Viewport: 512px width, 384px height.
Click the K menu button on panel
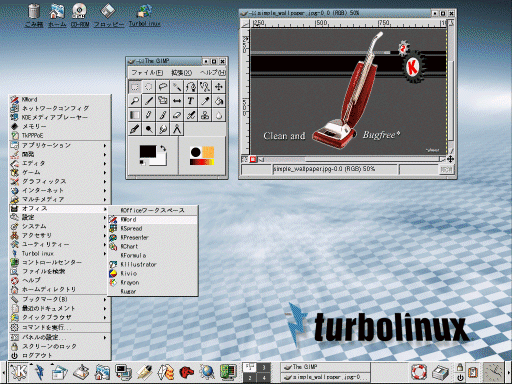19,372
